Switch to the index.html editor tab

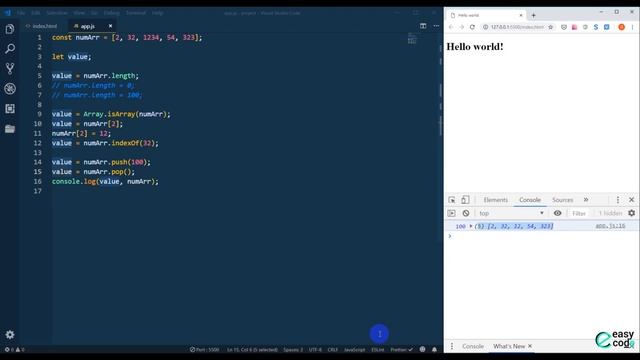pos(41,26)
